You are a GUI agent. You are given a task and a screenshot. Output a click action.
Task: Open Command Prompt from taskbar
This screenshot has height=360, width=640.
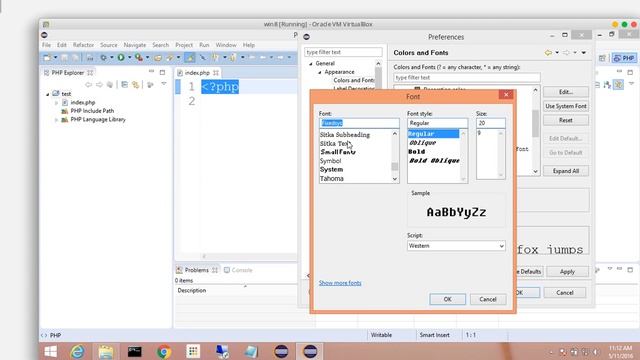coord(134,351)
